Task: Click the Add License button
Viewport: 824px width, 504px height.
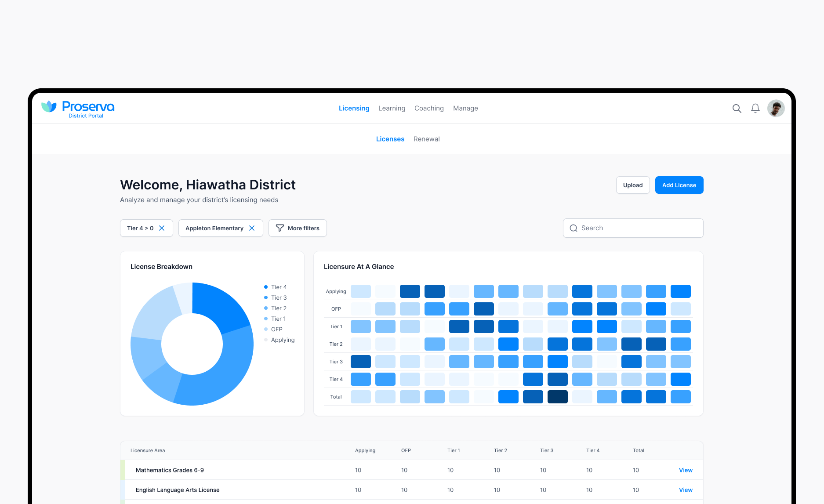Action: tap(679, 185)
